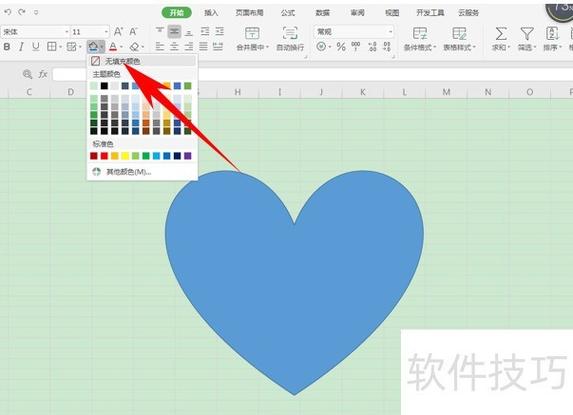Choose 无填充颜色 no fill option
The image size is (573, 415).
pos(142,61)
